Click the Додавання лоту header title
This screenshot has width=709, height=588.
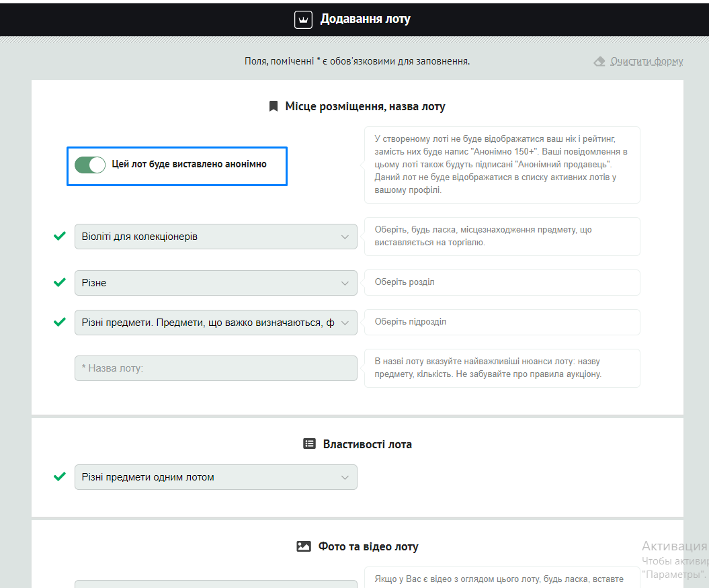pos(366,19)
